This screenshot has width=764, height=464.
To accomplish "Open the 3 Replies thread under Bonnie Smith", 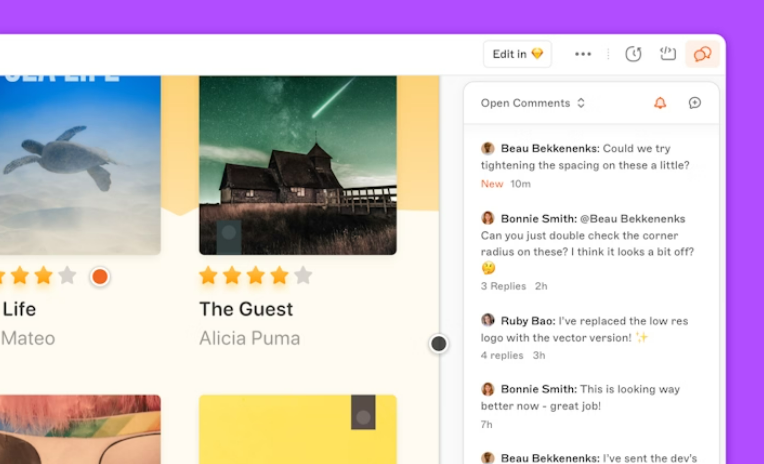I will (x=503, y=286).
